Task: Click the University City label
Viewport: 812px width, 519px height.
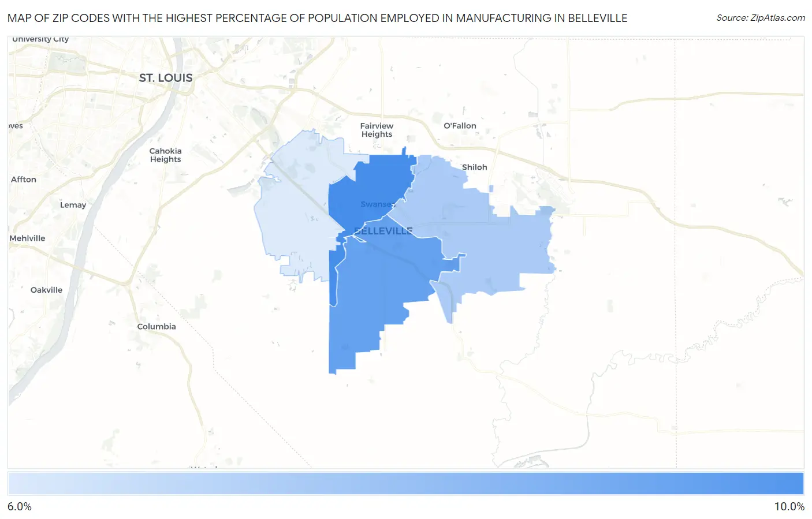Action: 40,39
